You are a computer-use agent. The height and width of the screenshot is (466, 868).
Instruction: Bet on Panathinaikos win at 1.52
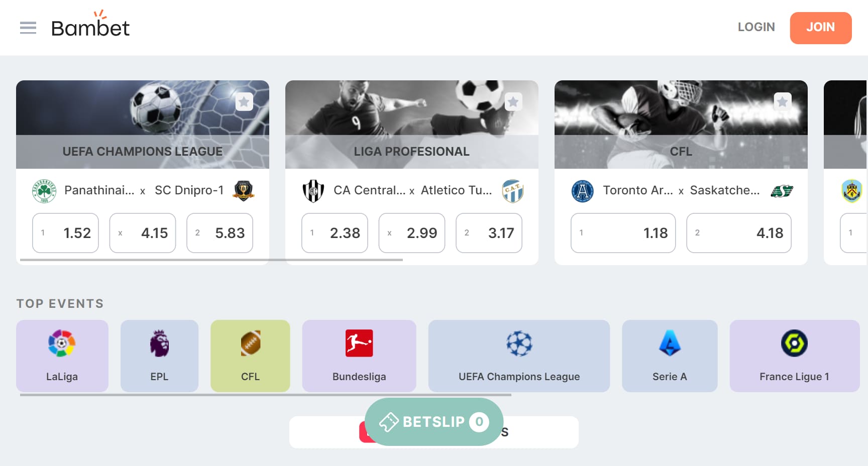click(65, 233)
